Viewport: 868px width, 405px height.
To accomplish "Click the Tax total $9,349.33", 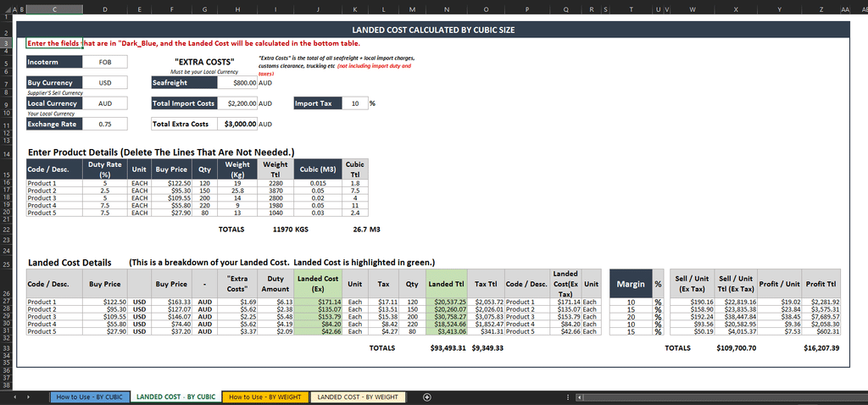I will (487, 348).
